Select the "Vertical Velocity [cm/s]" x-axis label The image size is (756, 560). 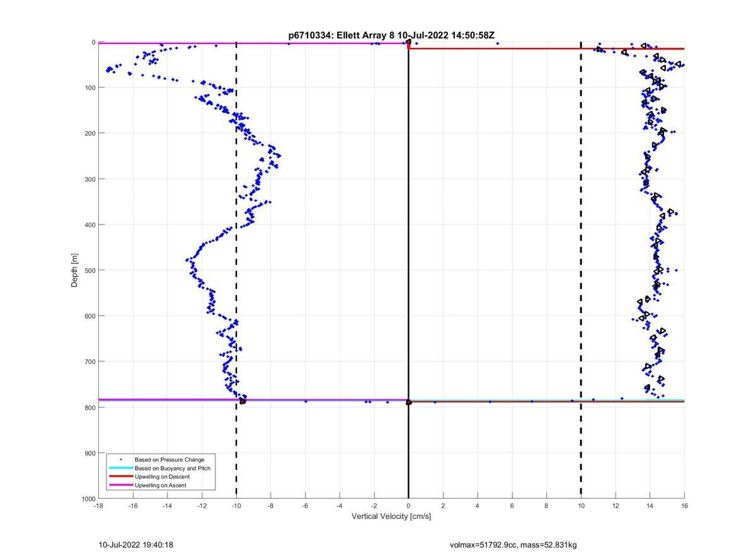pos(391,517)
